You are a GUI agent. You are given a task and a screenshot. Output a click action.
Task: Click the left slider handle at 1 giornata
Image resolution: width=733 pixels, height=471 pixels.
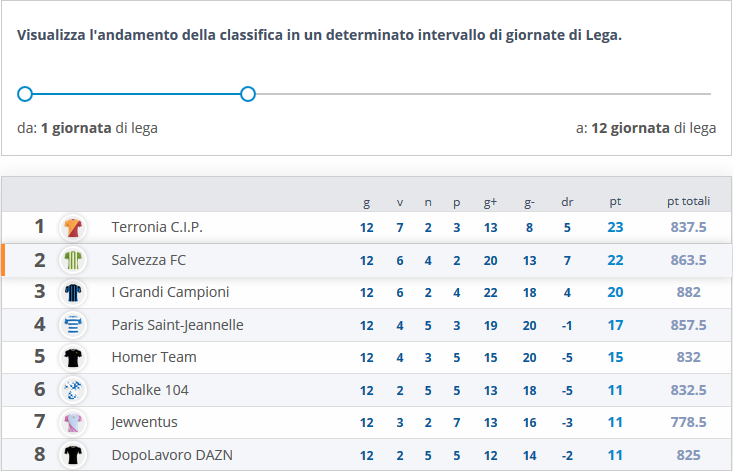(x=26, y=94)
